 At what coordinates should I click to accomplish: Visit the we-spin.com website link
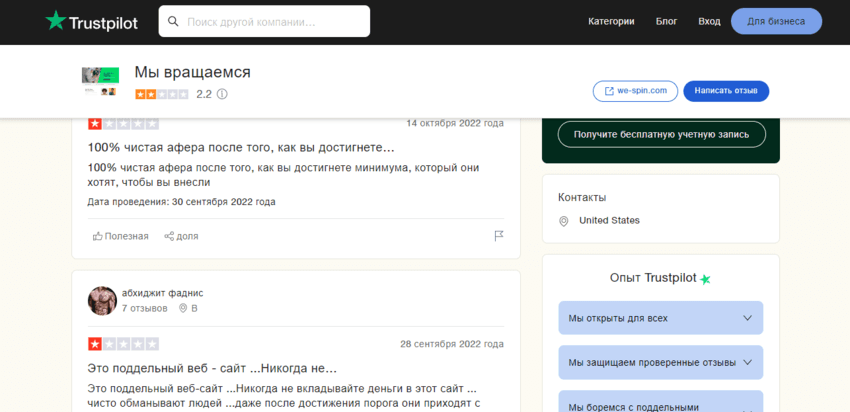635,91
